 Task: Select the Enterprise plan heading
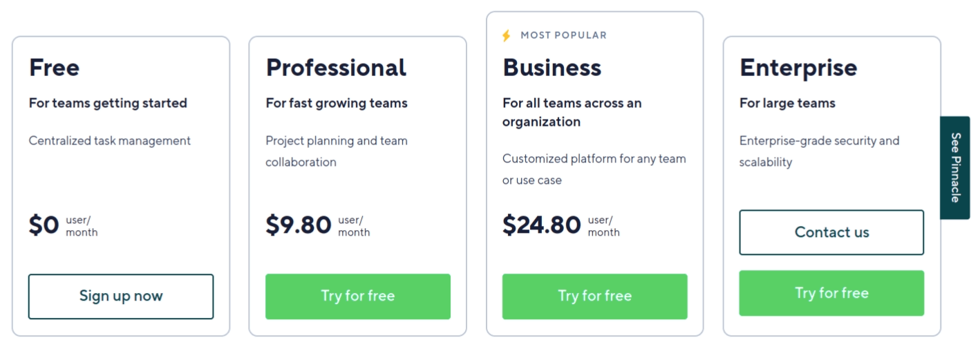click(x=798, y=68)
